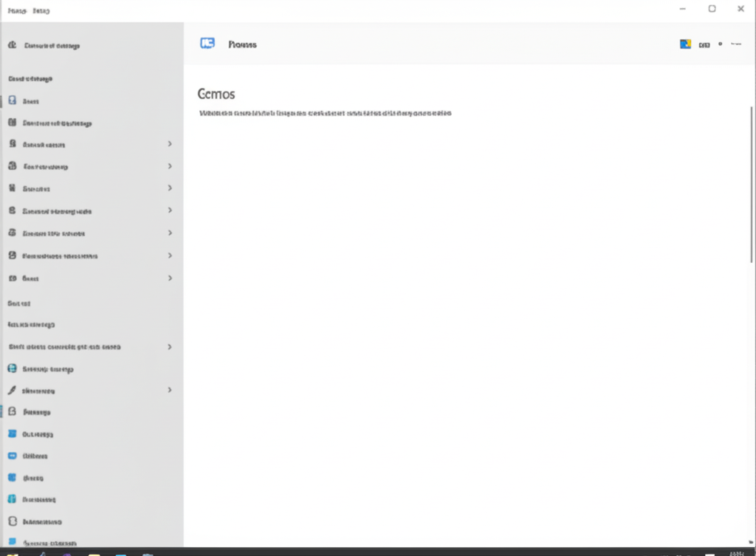Click the small dot icon beside the header ellipsis
Viewport: 756px width, 556px height.
(x=721, y=44)
